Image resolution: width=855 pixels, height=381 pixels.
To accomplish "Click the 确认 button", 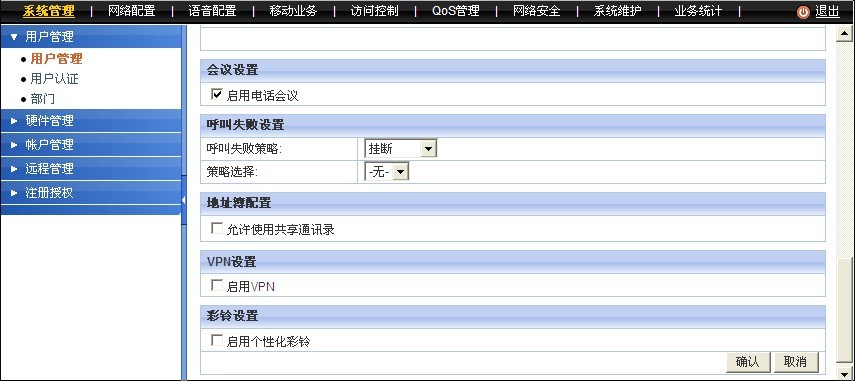I will (x=748, y=362).
